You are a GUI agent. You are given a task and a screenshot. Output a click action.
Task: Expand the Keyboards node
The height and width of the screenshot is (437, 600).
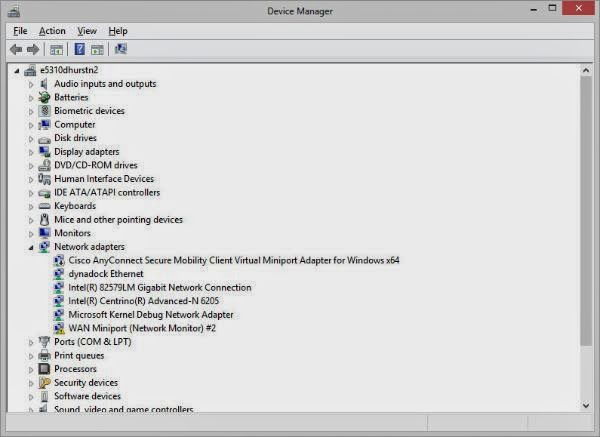(31, 207)
